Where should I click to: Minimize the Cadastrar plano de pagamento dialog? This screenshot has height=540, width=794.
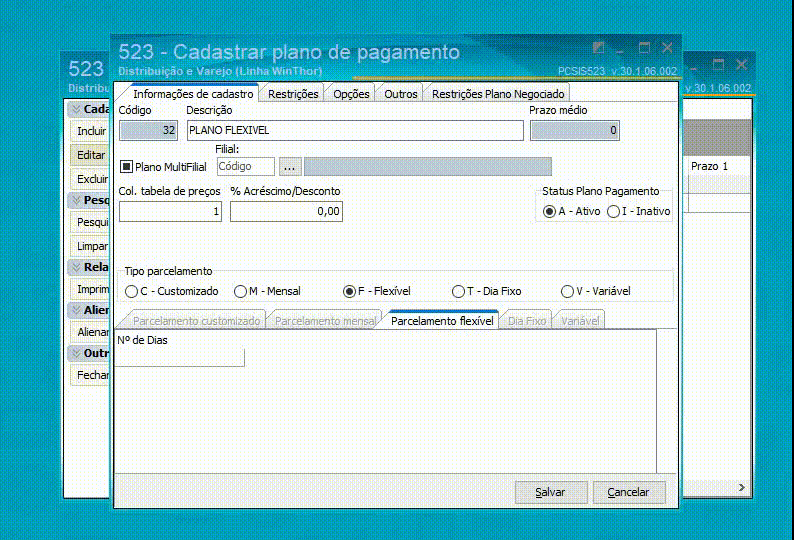pyautogui.click(x=620, y=49)
